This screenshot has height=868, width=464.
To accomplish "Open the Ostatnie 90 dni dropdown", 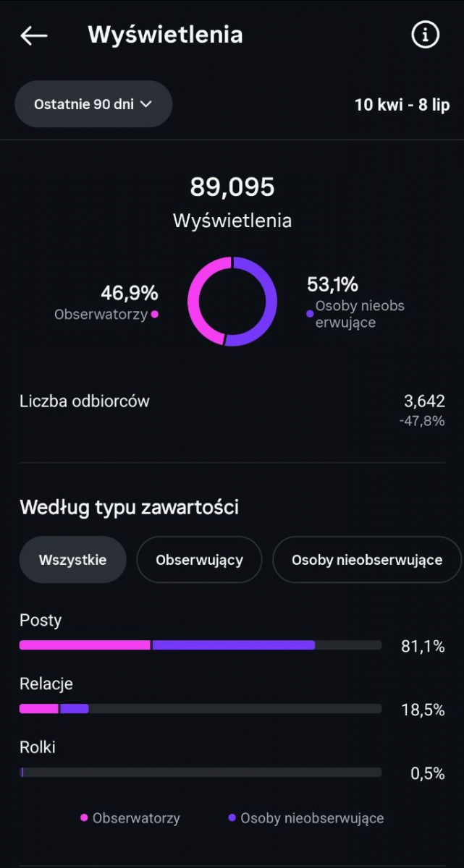I will pos(93,104).
